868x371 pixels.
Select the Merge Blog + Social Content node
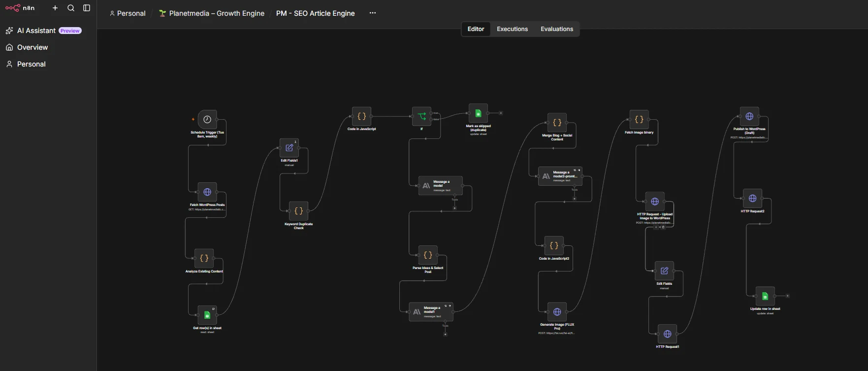click(x=557, y=123)
